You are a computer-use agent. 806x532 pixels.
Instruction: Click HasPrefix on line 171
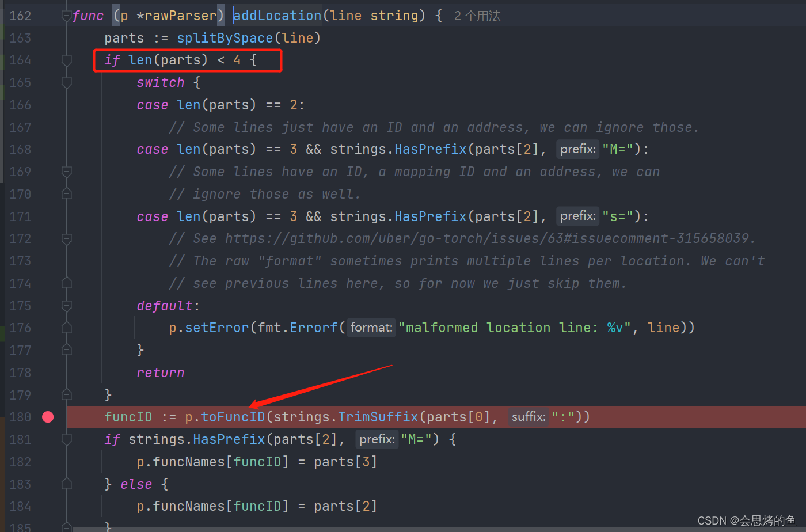[431, 216]
